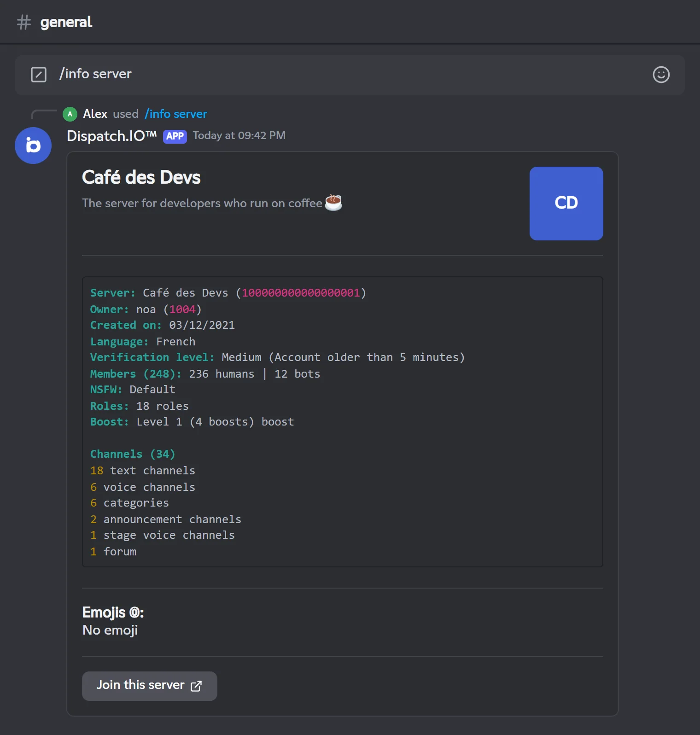Click the coffee cup emoji
This screenshot has width=700, height=735.
(333, 203)
